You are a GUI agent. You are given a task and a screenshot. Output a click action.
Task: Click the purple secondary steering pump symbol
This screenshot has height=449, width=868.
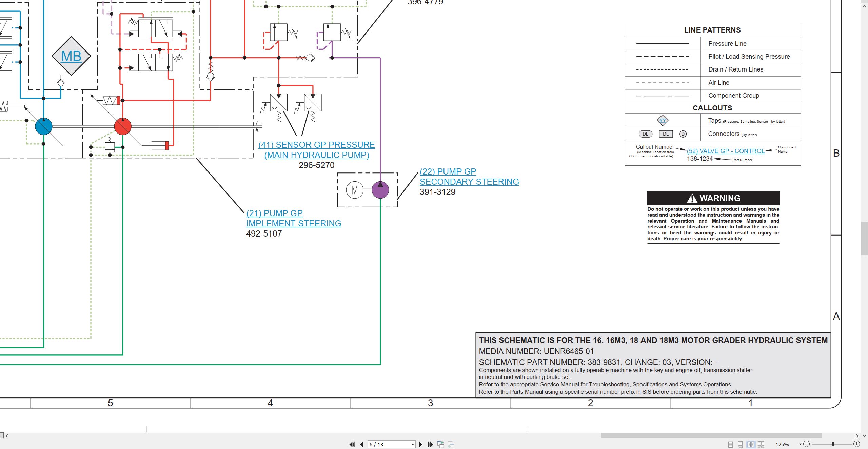380,190
